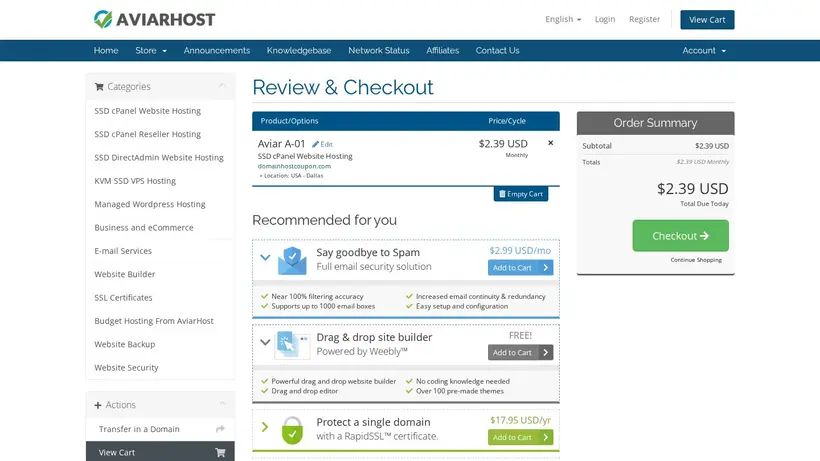Viewport: 820px width, 461px height.
Task: Open domainhostcoupon.com domain link
Action: pos(294,166)
